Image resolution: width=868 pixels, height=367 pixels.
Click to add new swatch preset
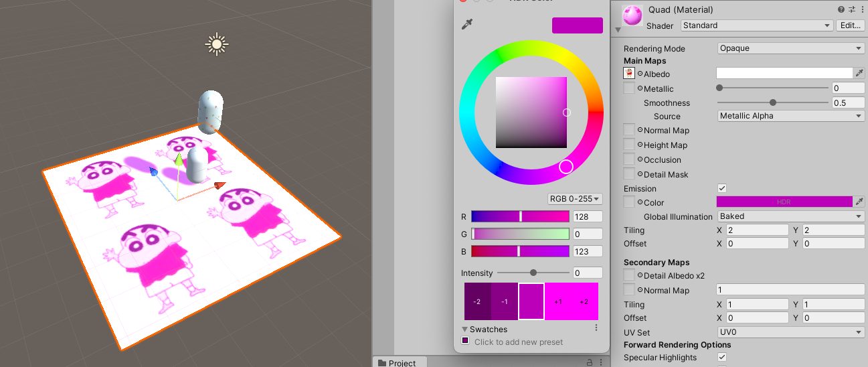pos(465,341)
